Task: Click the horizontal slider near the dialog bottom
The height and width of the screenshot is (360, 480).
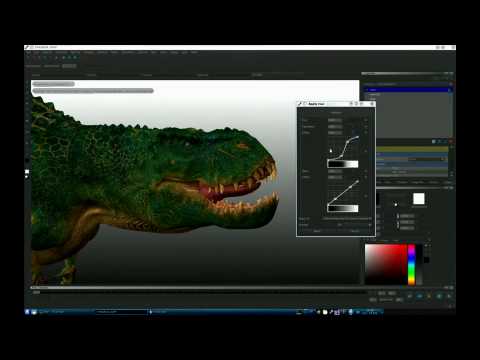Action: 347,219
